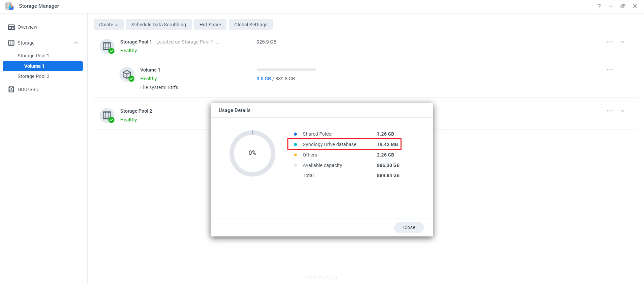This screenshot has width=644, height=283.
Task: Expand the Storage Pool 2 panel chevron
Action: coord(623,111)
